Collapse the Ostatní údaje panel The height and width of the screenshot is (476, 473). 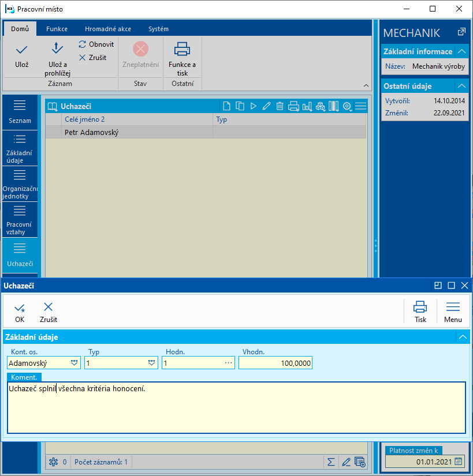(462, 86)
